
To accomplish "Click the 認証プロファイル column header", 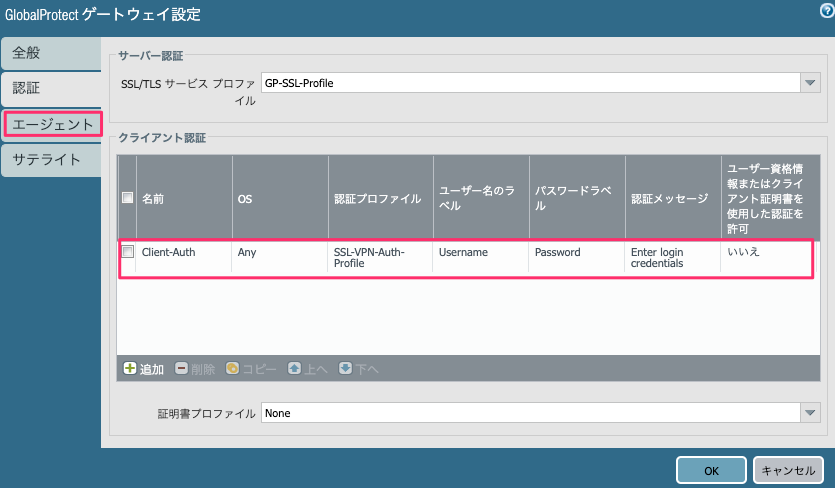I will point(380,198).
